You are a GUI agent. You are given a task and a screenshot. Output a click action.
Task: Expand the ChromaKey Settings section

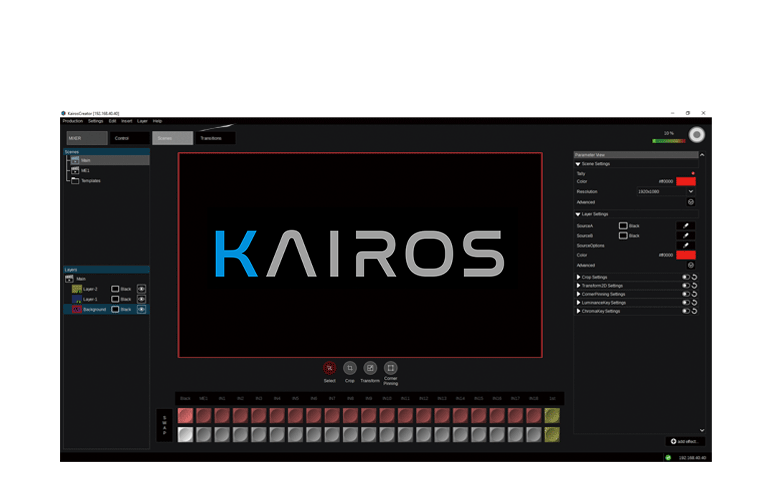point(579,311)
